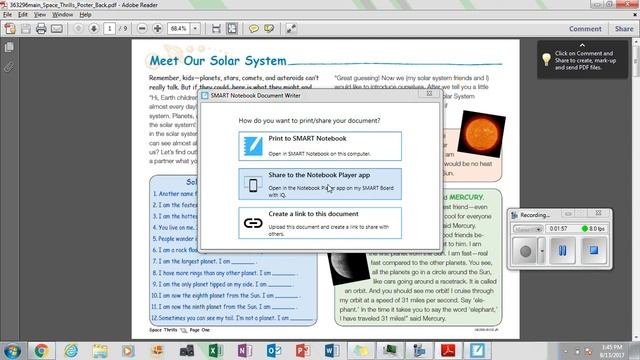
Task: Click the highlight text icon
Action: tap(269, 29)
